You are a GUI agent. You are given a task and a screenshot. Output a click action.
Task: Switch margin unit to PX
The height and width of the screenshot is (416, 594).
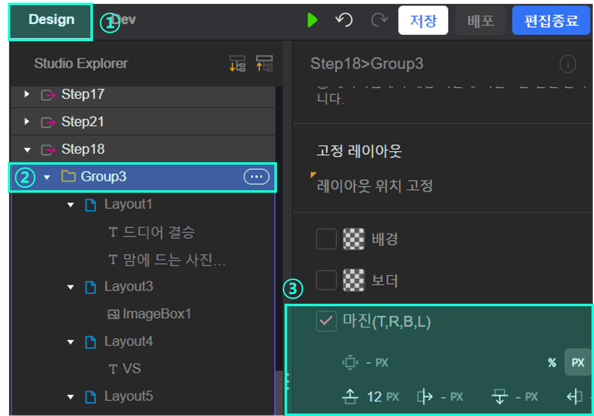[x=577, y=363]
